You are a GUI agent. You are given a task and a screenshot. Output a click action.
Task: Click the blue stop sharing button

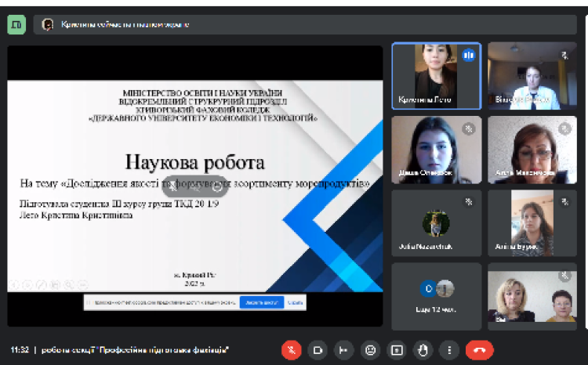261,302
